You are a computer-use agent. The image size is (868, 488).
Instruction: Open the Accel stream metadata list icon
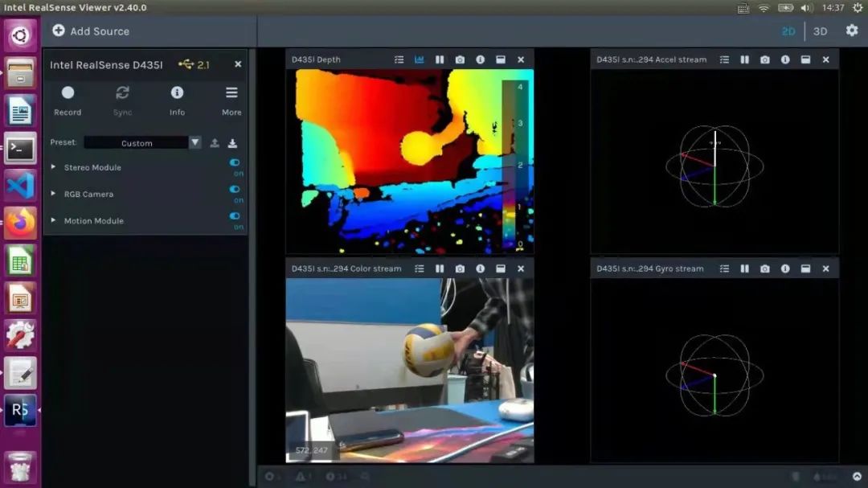tap(724, 59)
